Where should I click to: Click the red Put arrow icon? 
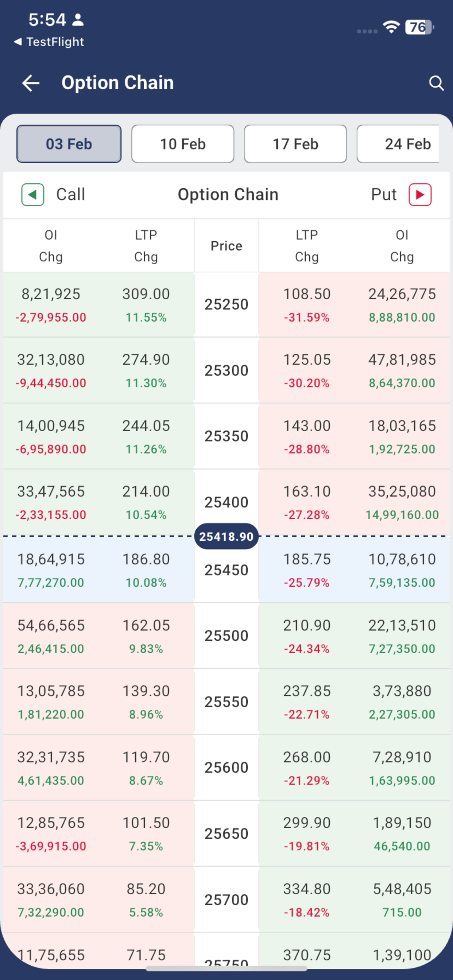(420, 194)
